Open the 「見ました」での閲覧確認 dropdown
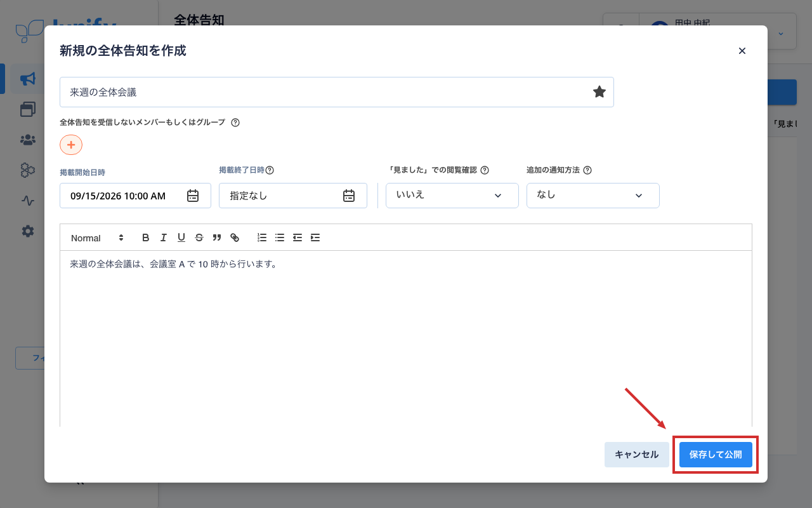The width and height of the screenshot is (812, 508). [x=452, y=196]
